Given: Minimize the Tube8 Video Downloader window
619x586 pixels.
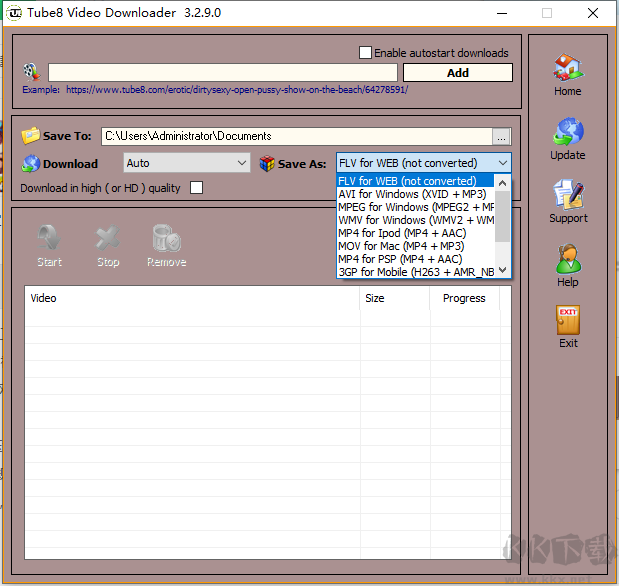Looking at the screenshot, I should pos(502,13).
